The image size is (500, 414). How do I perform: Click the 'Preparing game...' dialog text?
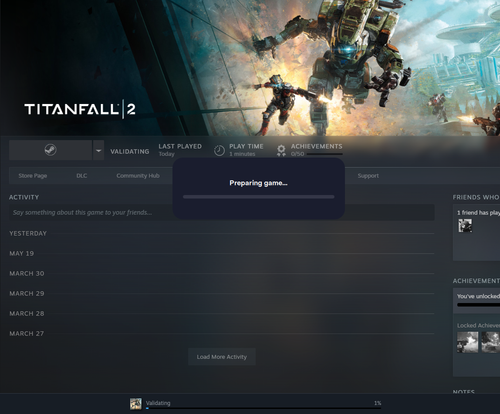point(258,183)
